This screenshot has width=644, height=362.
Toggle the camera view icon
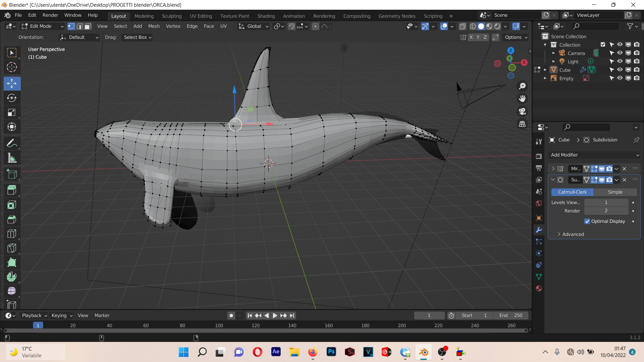522,111
